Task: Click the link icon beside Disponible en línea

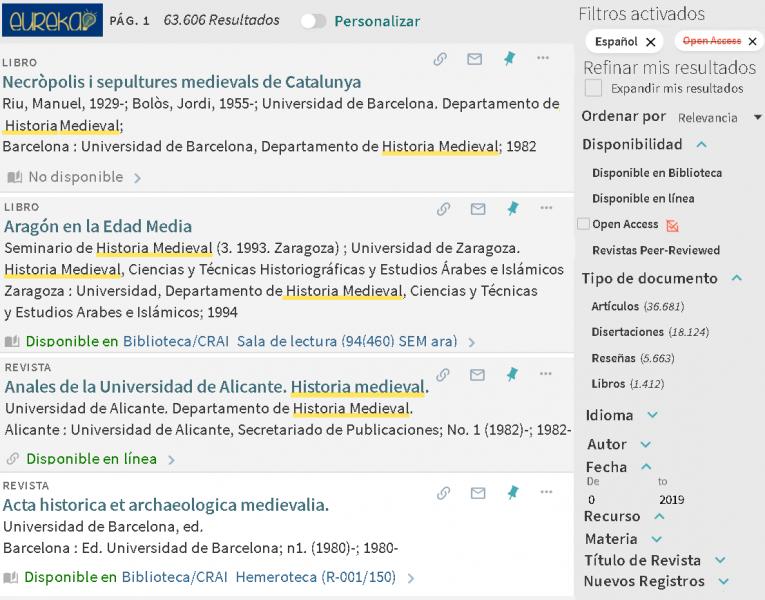Action: pos(13,459)
